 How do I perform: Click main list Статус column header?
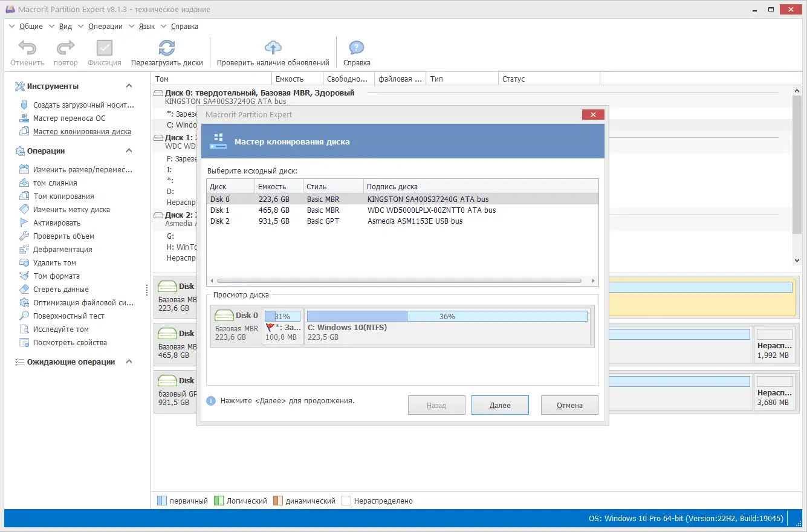click(x=549, y=79)
